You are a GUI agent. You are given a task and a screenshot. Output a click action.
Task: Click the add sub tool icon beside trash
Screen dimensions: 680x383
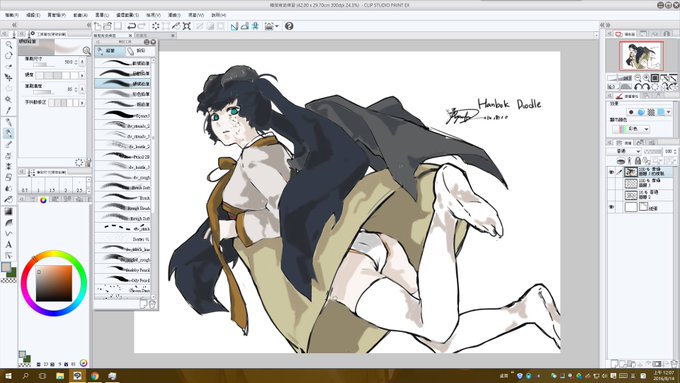tap(144, 304)
